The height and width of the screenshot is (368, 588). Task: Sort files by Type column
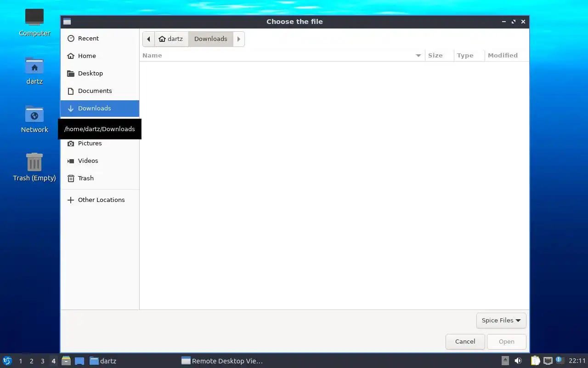pyautogui.click(x=469, y=56)
